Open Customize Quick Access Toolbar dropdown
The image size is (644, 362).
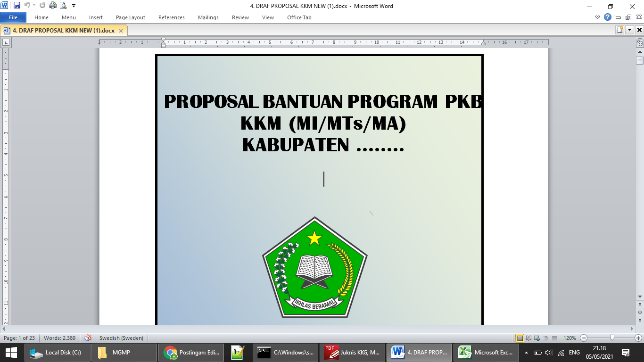coord(74,6)
